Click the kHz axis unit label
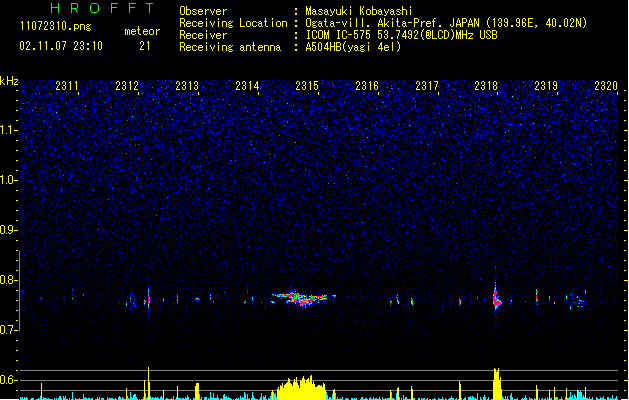Image resolution: width=629 pixels, height=400 pixels. point(9,81)
